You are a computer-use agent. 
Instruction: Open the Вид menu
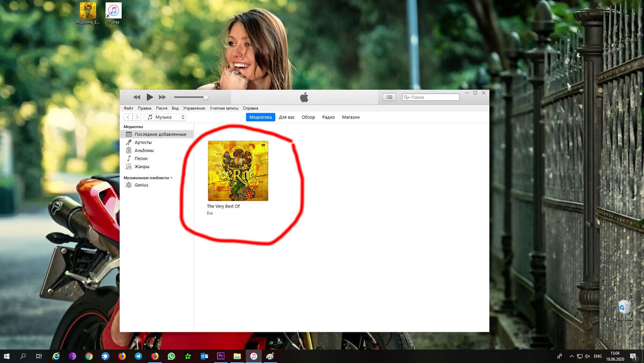175,108
